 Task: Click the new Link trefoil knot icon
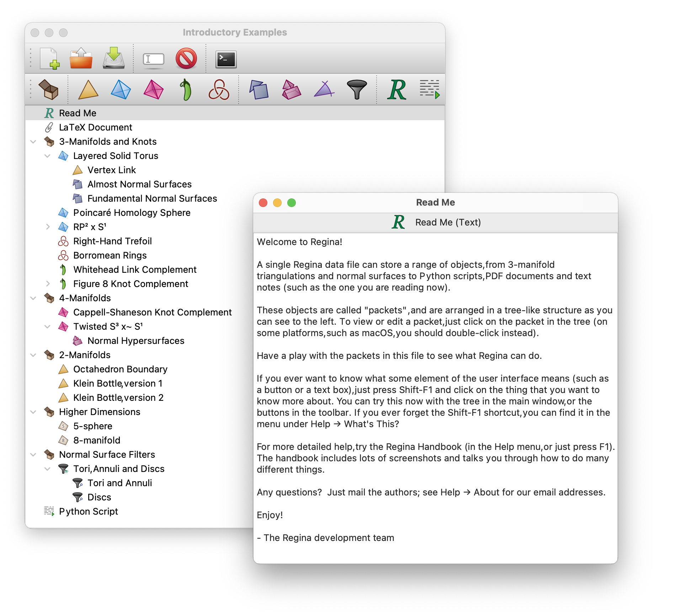pos(219,90)
